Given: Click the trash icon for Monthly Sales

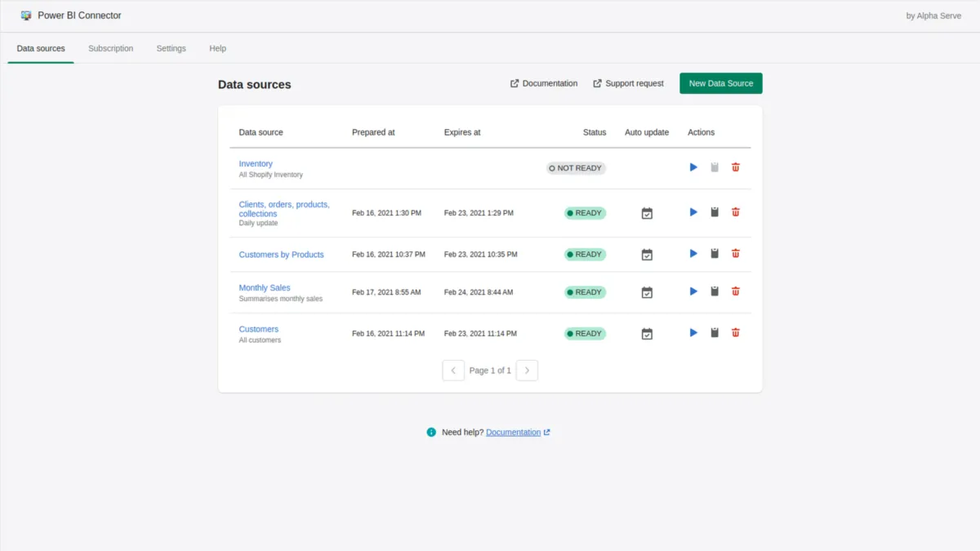Looking at the screenshot, I should click(735, 291).
